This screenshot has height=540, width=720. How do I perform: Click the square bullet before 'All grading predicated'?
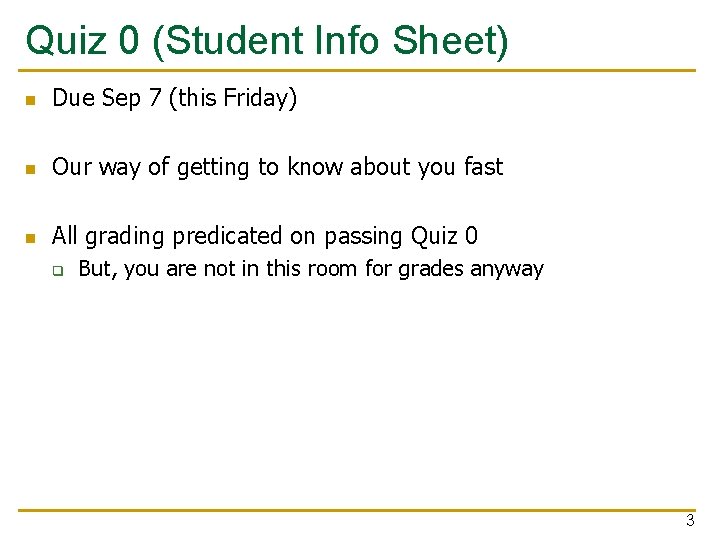click(31, 239)
